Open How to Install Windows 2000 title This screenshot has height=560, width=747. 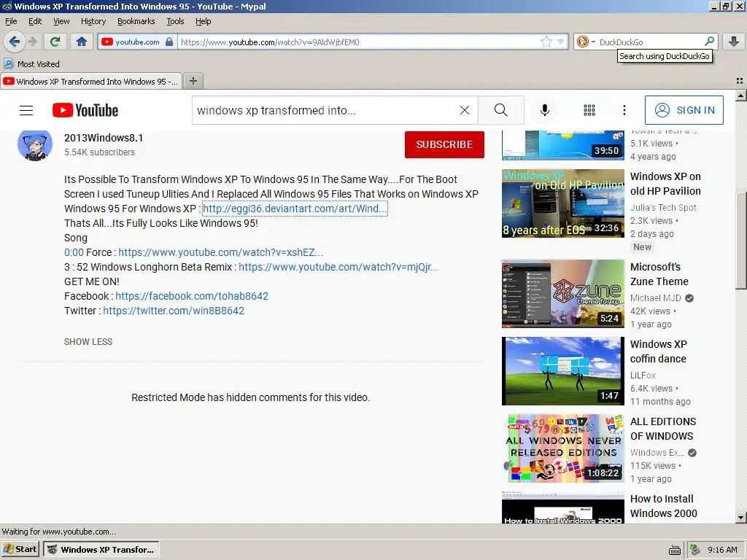pyautogui.click(x=663, y=506)
